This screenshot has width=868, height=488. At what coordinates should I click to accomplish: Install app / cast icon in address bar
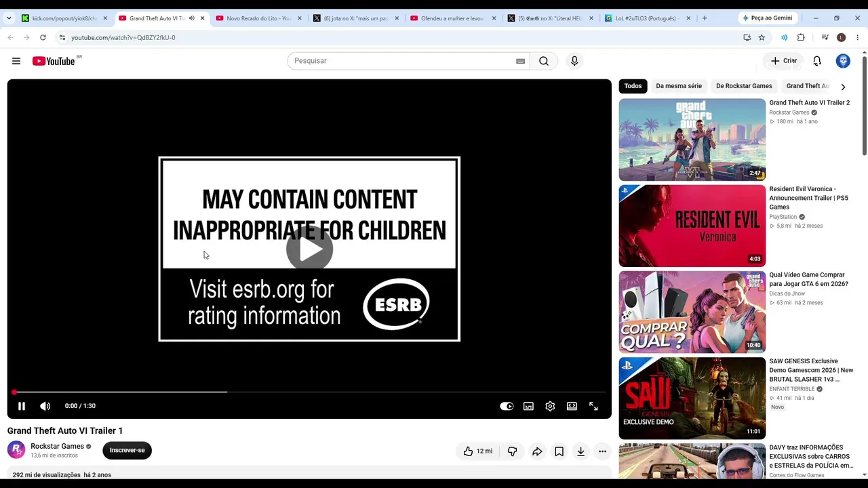[747, 37]
